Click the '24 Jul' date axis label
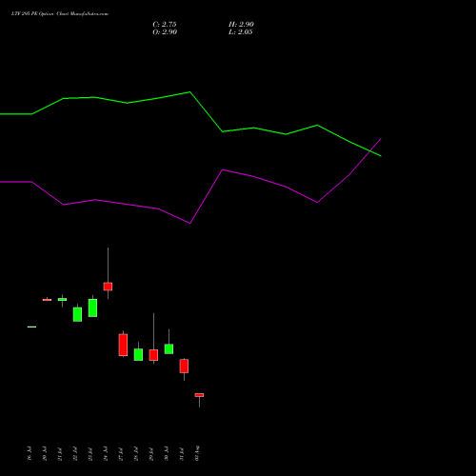 coord(106,453)
